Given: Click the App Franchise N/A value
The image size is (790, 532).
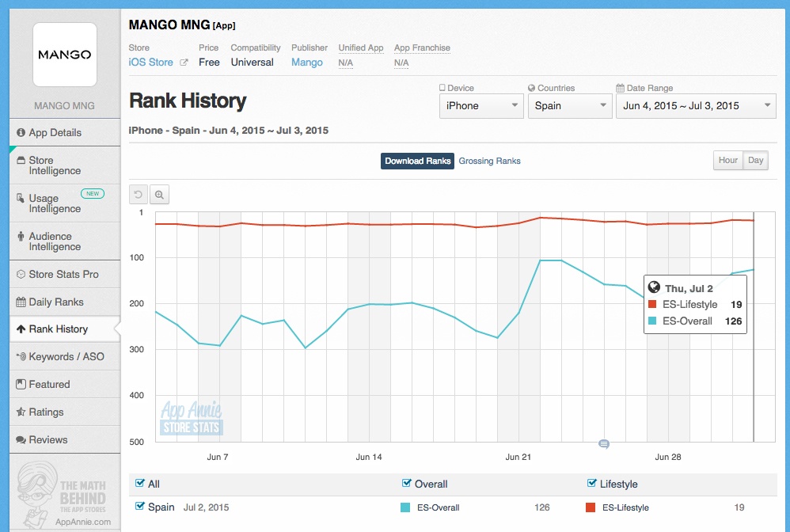Looking at the screenshot, I should pyautogui.click(x=401, y=63).
